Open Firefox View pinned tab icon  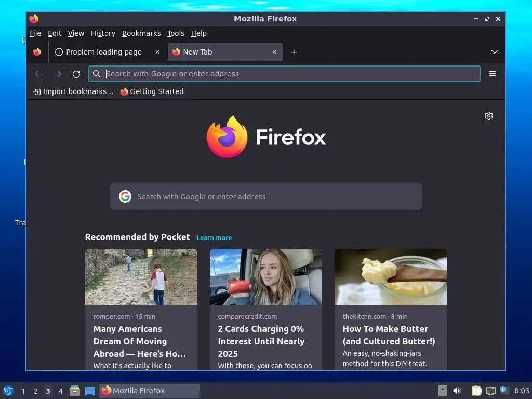pos(37,52)
